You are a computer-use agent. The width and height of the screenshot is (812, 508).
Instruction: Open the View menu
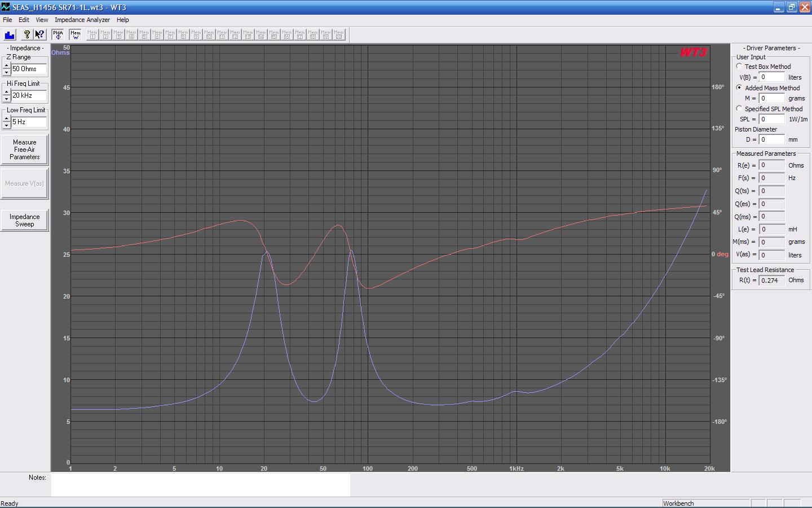42,20
